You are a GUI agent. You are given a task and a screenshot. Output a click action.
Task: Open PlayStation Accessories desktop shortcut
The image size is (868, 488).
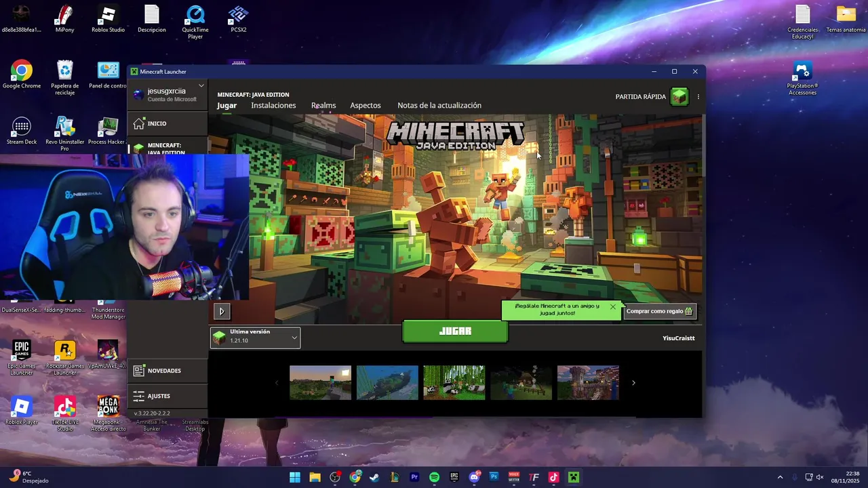tap(803, 78)
